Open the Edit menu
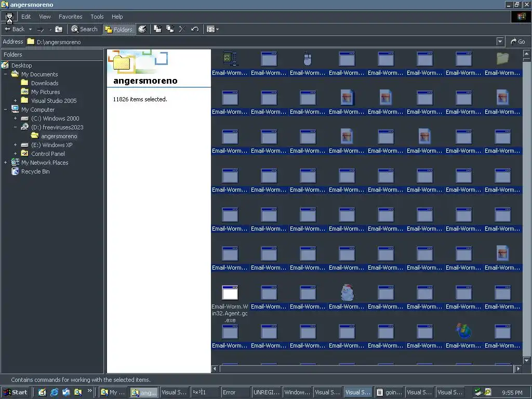The width and height of the screenshot is (532, 399). click(26, 17)
